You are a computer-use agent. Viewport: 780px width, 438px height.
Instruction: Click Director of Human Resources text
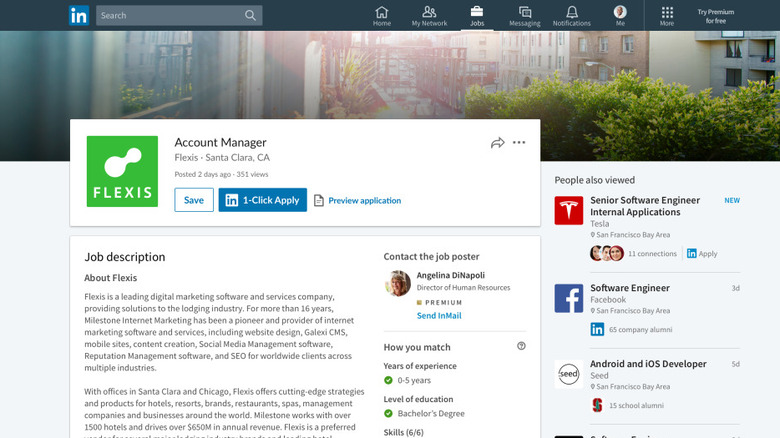coord(463,288)
